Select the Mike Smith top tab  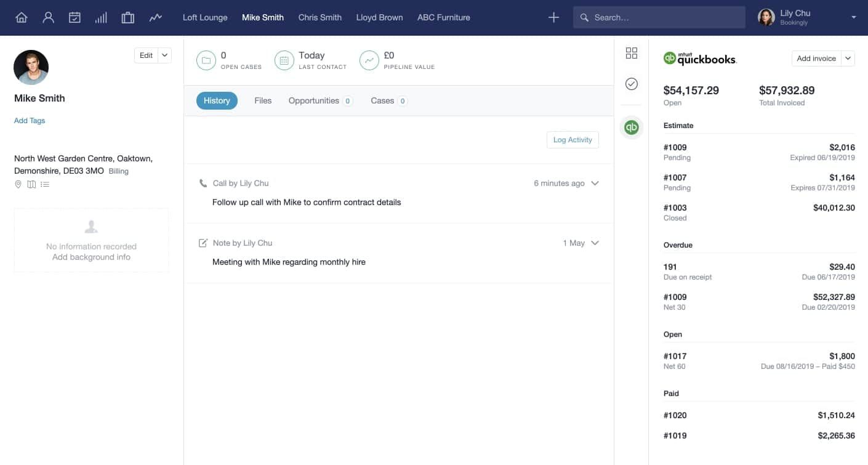coord(263,17)
